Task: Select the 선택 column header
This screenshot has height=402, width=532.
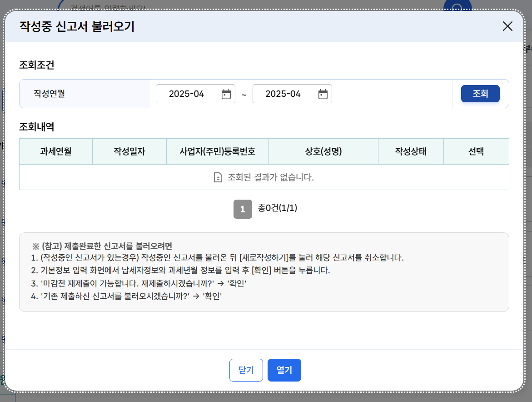Action: click(x=476, y=151)
